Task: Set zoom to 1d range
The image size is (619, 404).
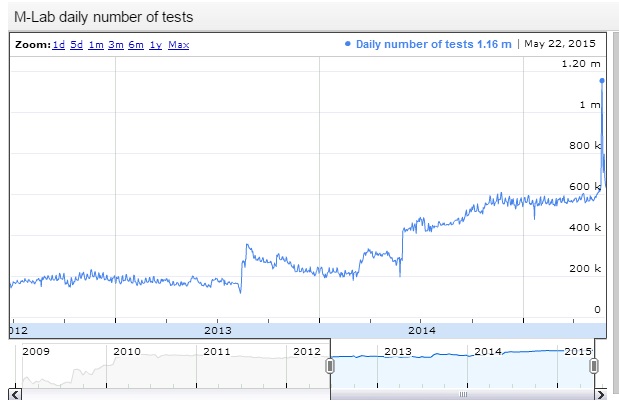Action: click(x=58, y=45)
